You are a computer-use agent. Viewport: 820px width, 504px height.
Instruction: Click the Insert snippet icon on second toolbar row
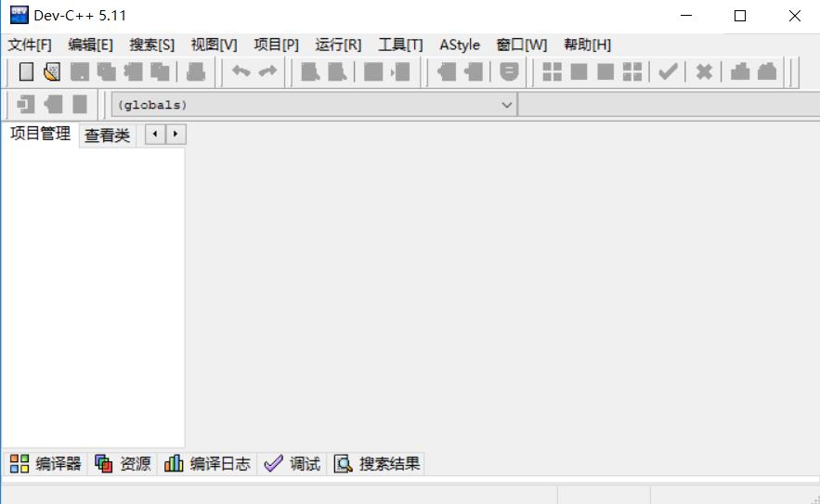26,104
